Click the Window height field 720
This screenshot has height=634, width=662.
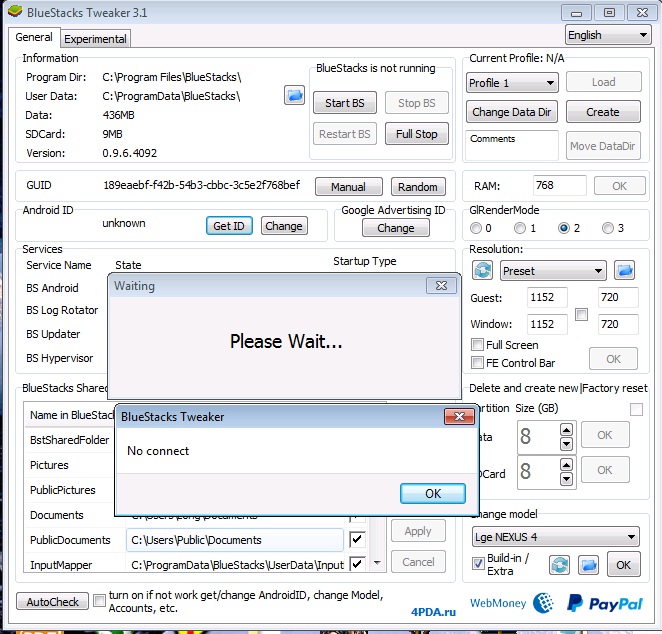(618, 324)
